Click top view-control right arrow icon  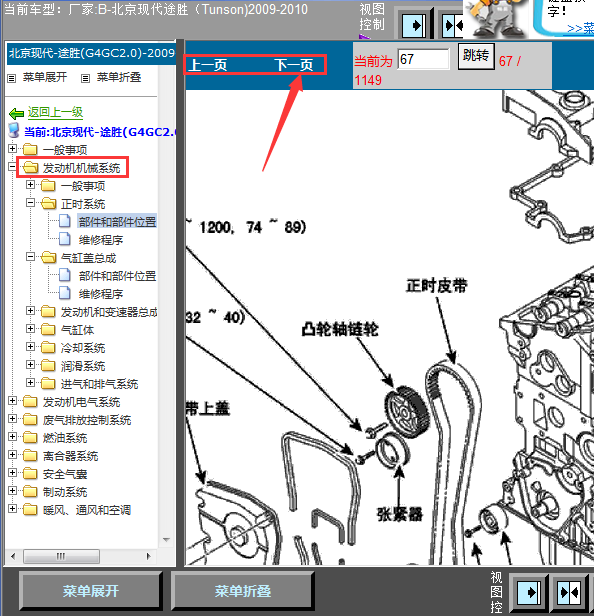(x=416, y=25)
